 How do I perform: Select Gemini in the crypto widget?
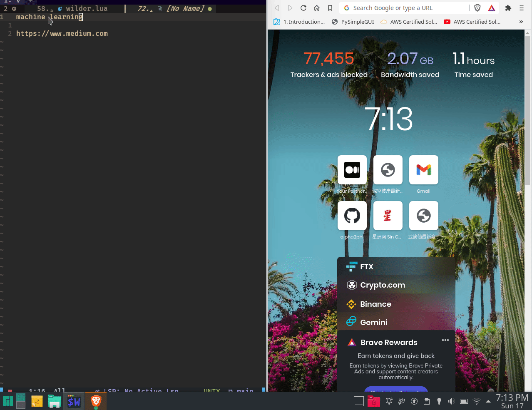396,322
